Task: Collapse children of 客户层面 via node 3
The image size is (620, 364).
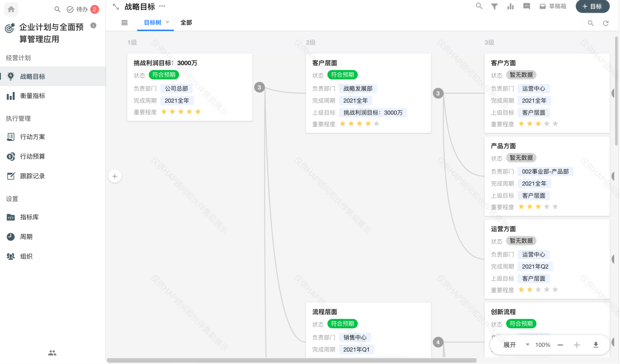Action: [x=438, y=93]
